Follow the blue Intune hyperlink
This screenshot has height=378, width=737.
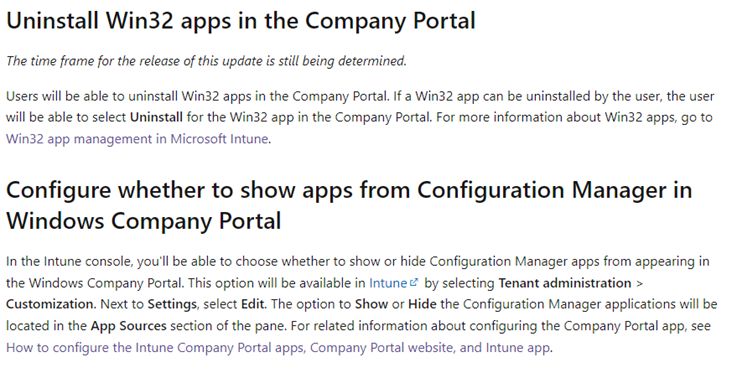[x=388, y=283]
